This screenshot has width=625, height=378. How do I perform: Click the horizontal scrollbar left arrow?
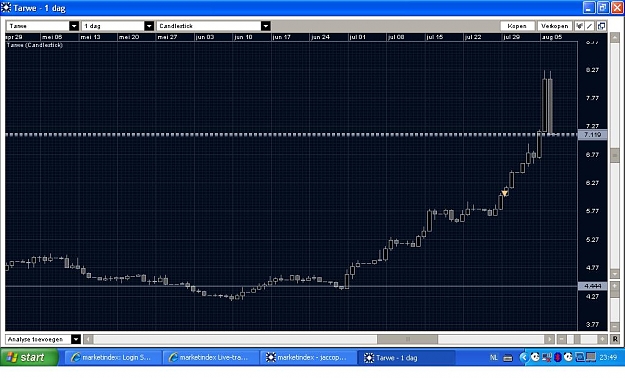88,339
